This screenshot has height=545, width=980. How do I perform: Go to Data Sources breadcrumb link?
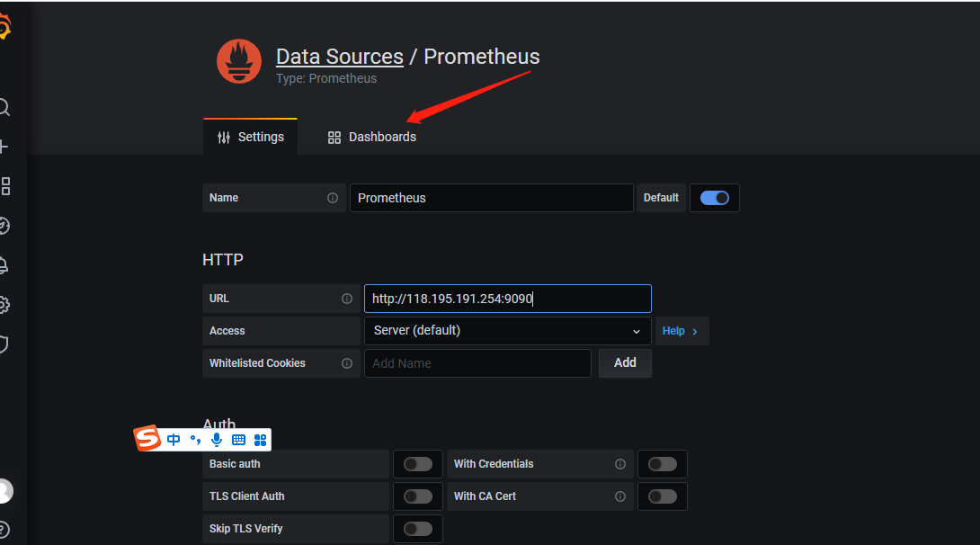339,57
